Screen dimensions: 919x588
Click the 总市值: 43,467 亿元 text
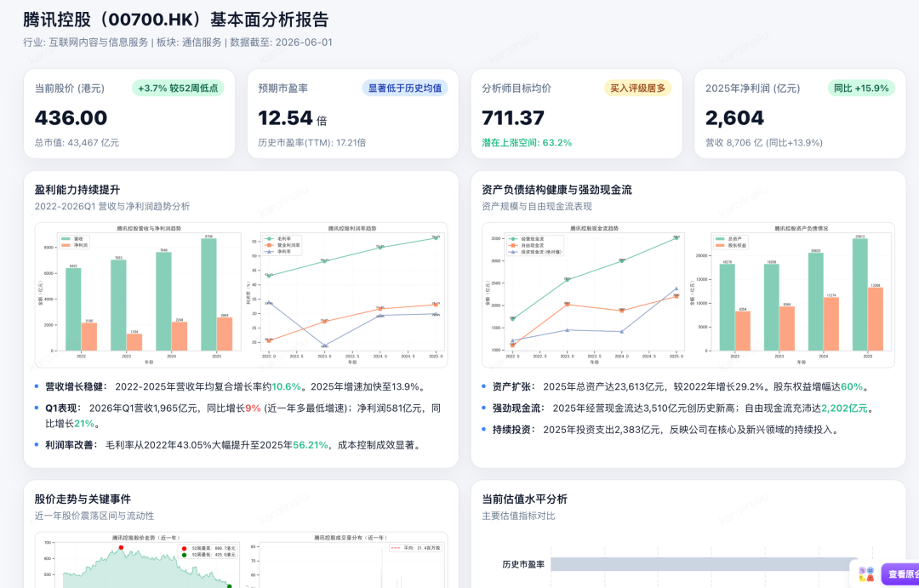(77, 142)
